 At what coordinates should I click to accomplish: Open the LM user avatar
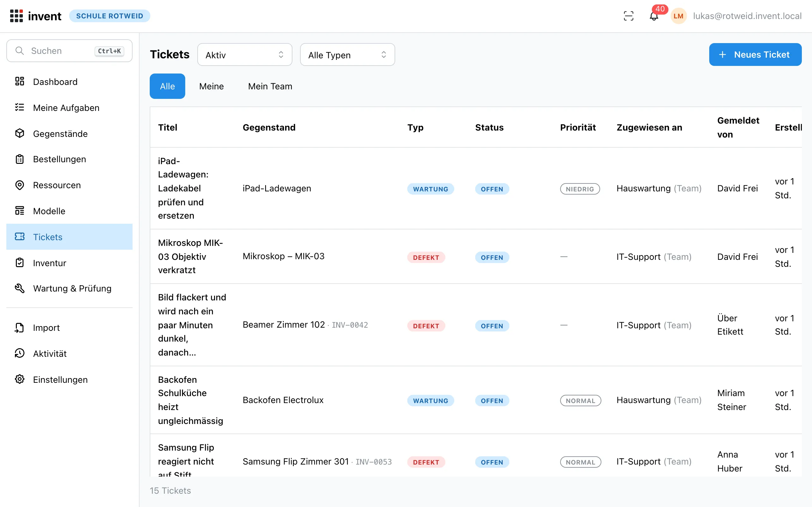678,16
